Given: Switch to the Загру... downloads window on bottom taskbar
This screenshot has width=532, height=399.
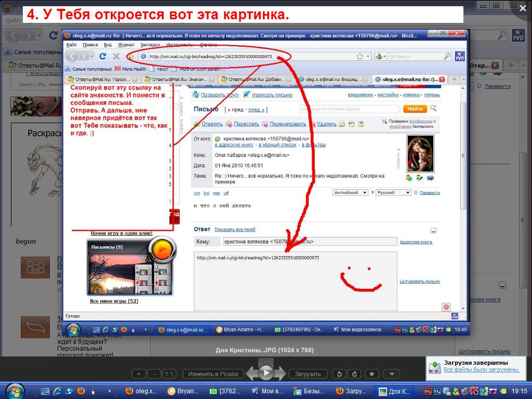Looking at the screenshot, I should click(351, 391).
